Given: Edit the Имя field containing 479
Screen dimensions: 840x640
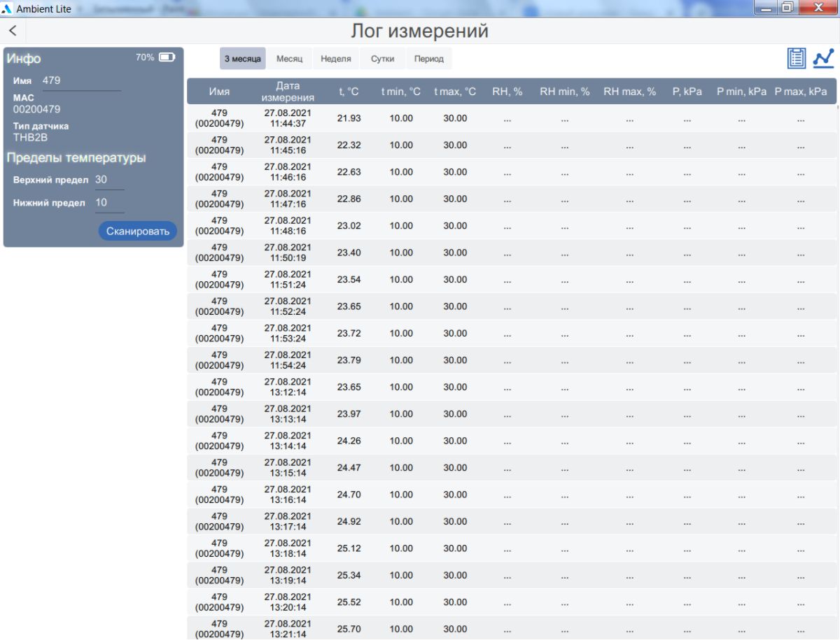Looking at the screenshot, I should (x=80, y=81).
